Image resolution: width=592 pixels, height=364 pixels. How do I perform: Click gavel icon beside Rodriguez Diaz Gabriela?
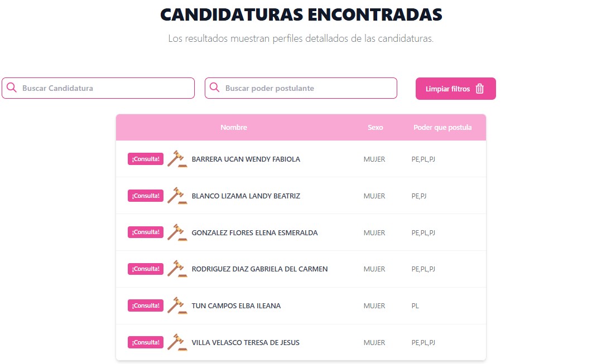[177, 269]
